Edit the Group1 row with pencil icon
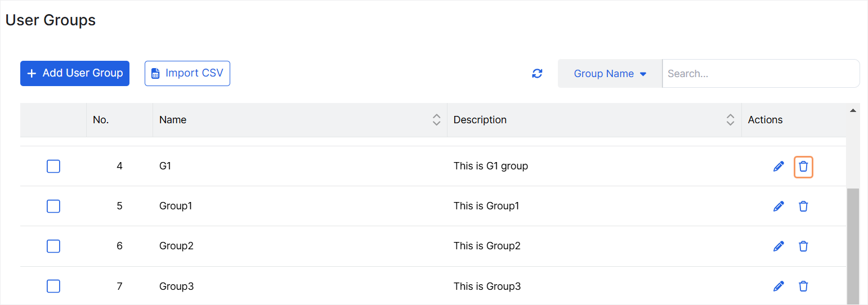The image size is (868, 305). tap(778, 207)
